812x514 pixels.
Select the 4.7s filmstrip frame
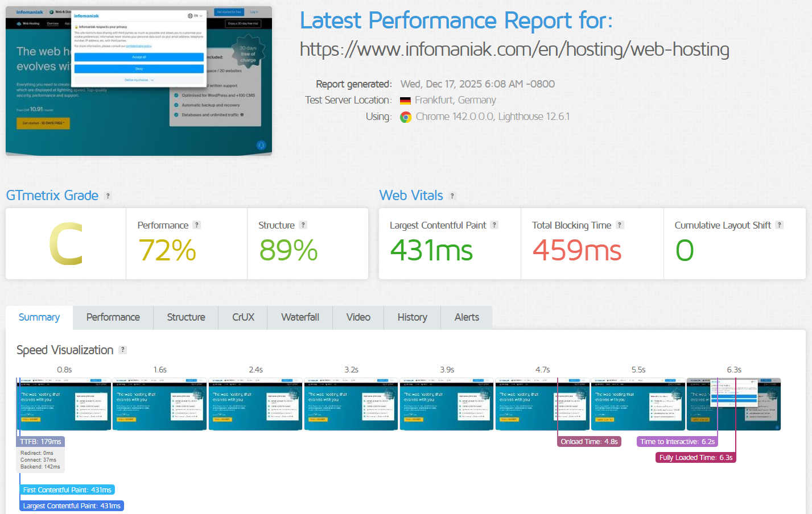pyautogui.click(x=542, y=404)
